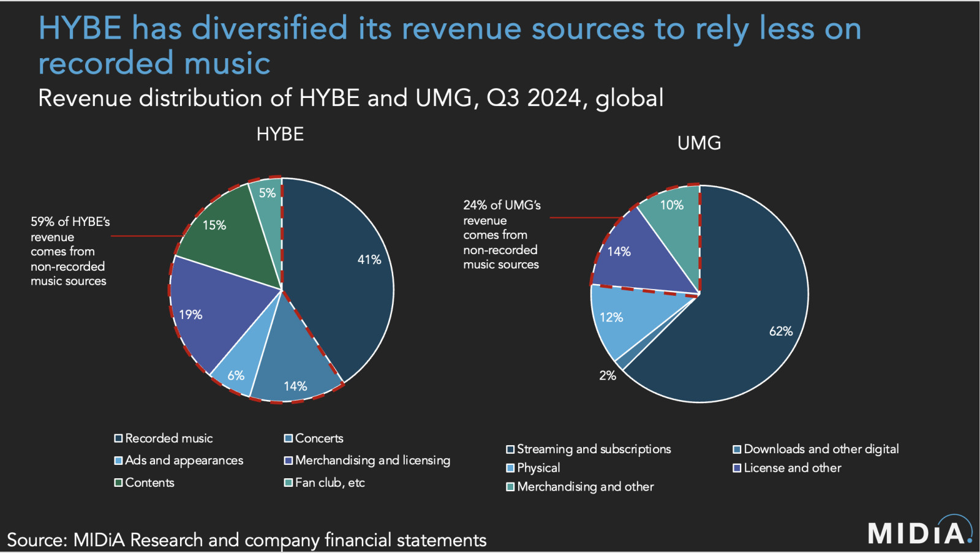Viewport: 980px width, 553px height.
Task: Click the Contents legend color swatch
Action: coord(118,483)
